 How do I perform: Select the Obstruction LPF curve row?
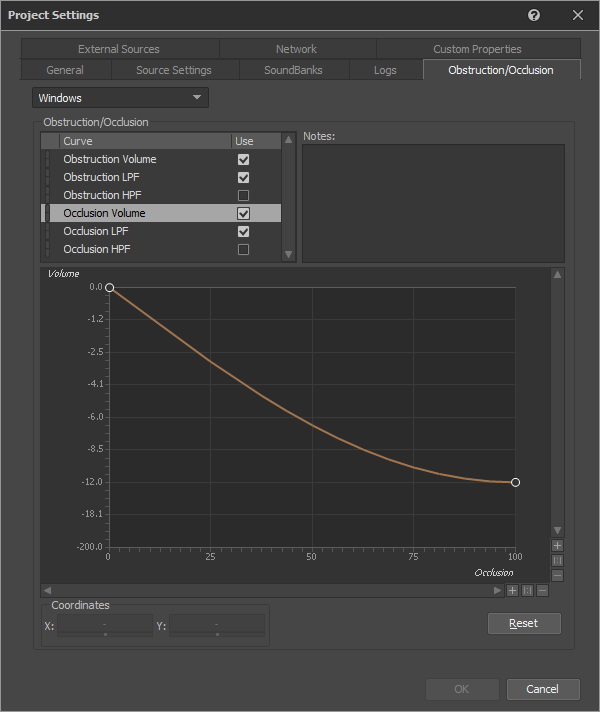[161, 178]
